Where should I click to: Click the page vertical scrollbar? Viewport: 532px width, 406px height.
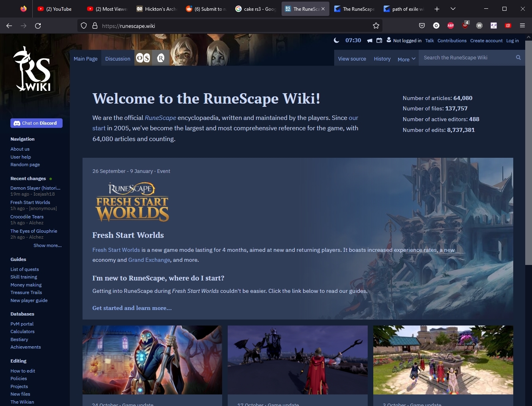(x=528, y=153)
